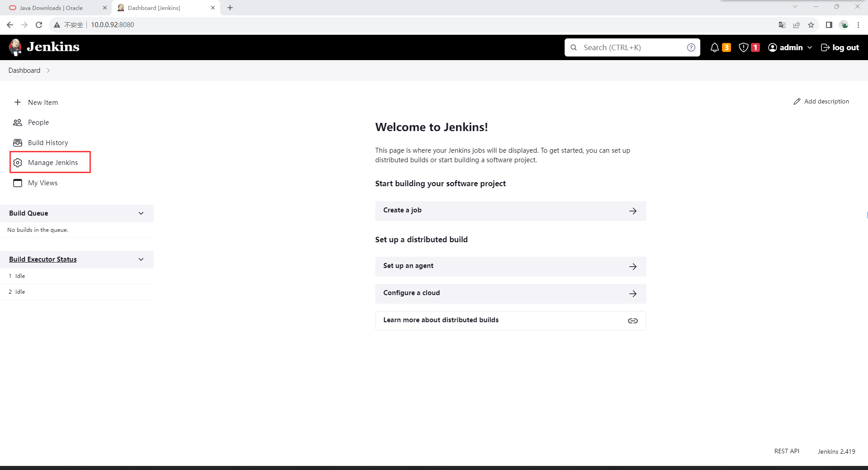Click the share page icon
Screen dimensions: 868x470
tap(797, 25)
